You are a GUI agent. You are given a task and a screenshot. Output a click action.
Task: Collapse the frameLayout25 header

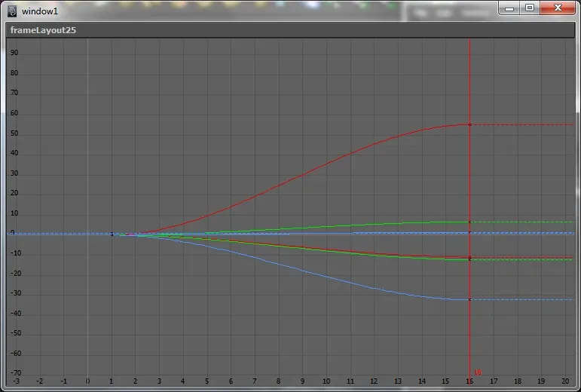click(290, 30)
